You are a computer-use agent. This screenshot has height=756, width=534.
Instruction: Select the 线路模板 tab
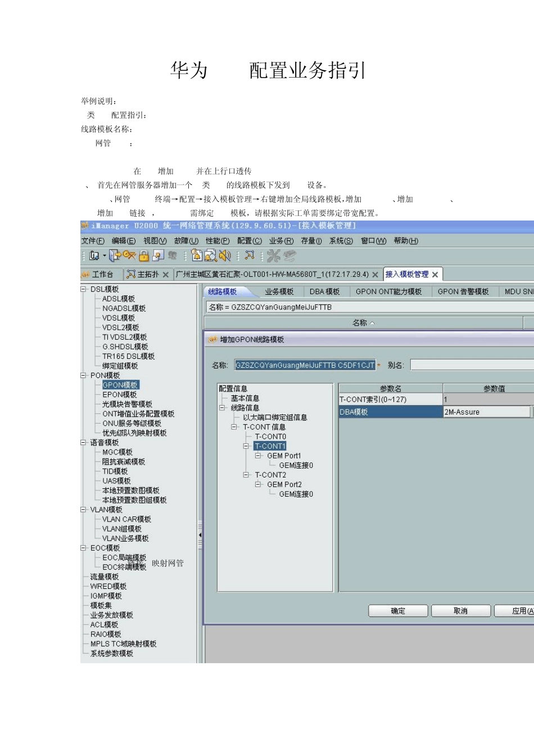click(x=223, y=292)
